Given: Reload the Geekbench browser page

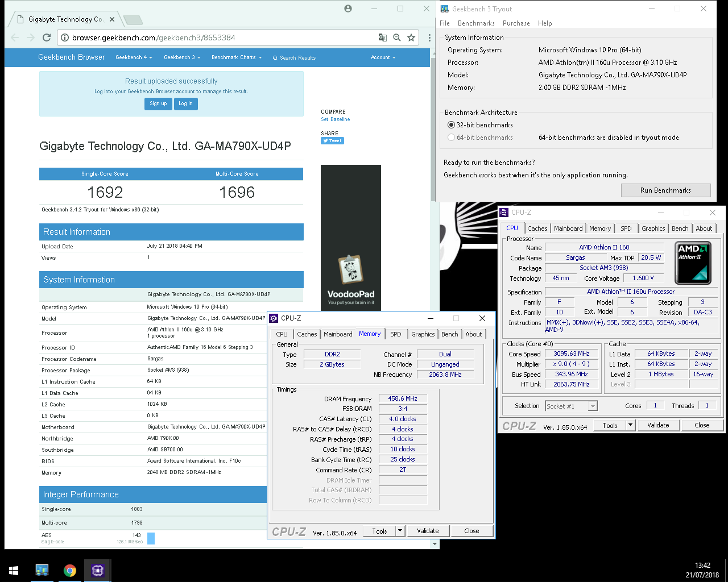Looking at the screenshot, I should point(47,38).
